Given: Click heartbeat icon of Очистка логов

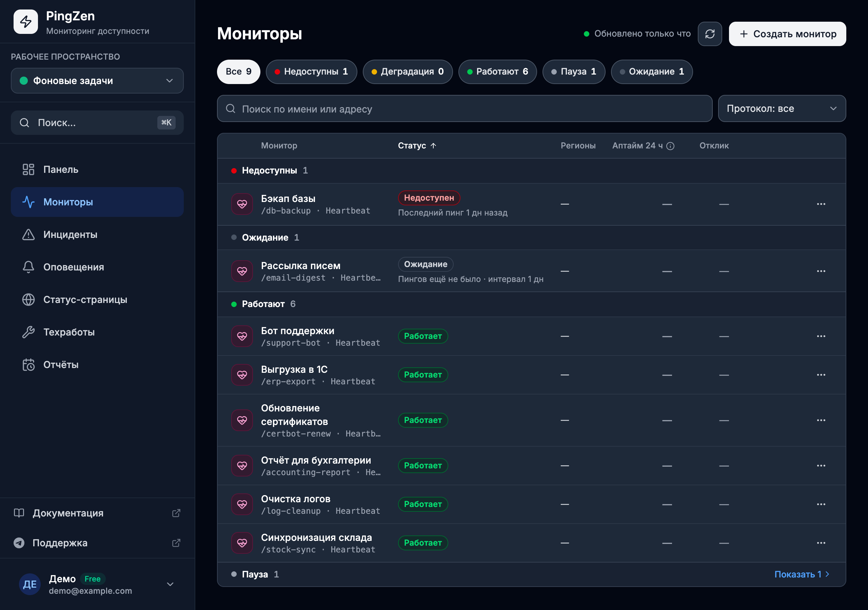Looking at the screenshot, I should [x=242, y=504].
